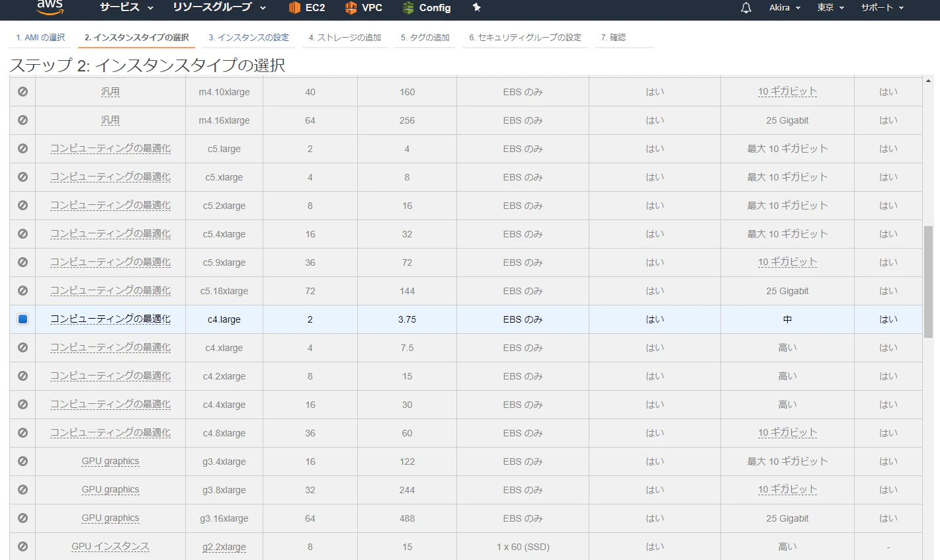The height and width of the screenshot is (560, 940).
Task: Click the disabled icon for c5.18xlarge row
Action: (x=22, y=291)
